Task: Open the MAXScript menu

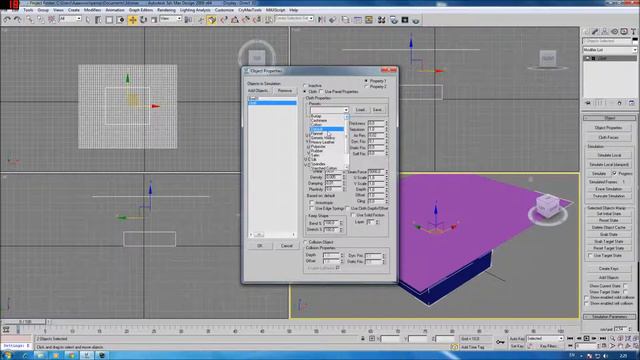Action: coord(276,10)
